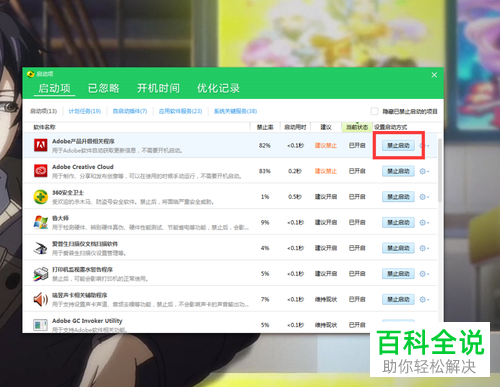Image resolution: width=500 pixels, height=387 pixels.
Task: Sort by the 启动用时 column header
Action: (x=295, y=127)
